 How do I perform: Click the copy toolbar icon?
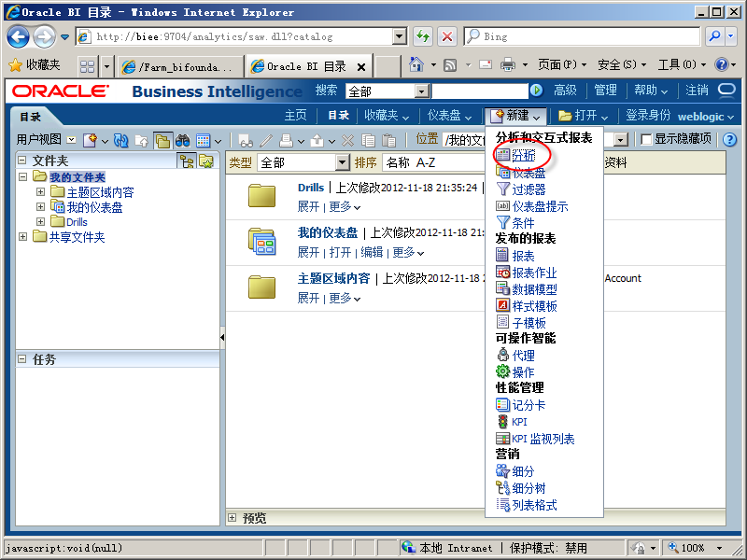click(368, 140)
